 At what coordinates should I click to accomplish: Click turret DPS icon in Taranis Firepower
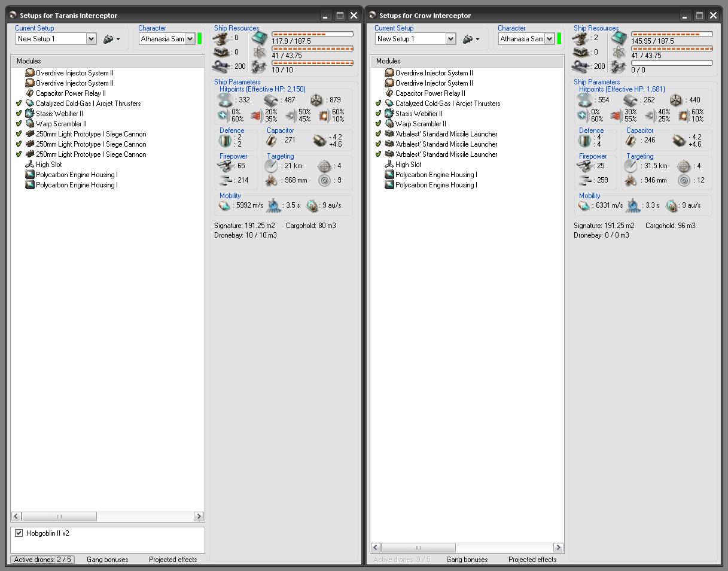[226, 166]
